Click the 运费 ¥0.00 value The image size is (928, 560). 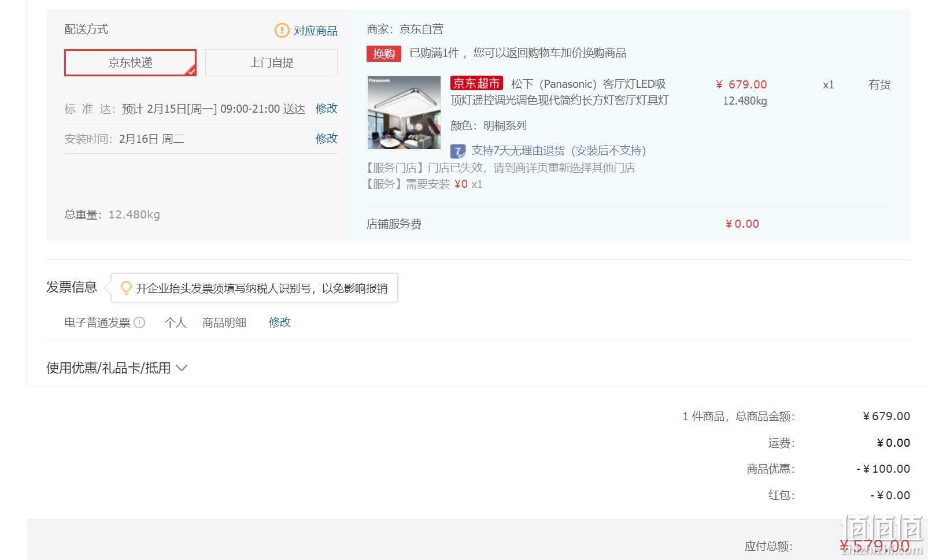(x=893, y=443)
